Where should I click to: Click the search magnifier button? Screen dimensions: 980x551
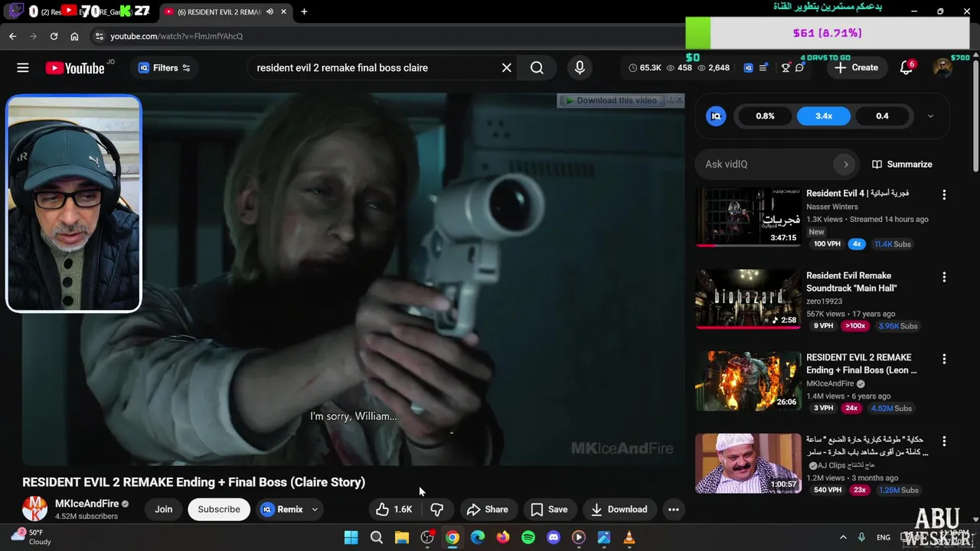pos(537,67)
